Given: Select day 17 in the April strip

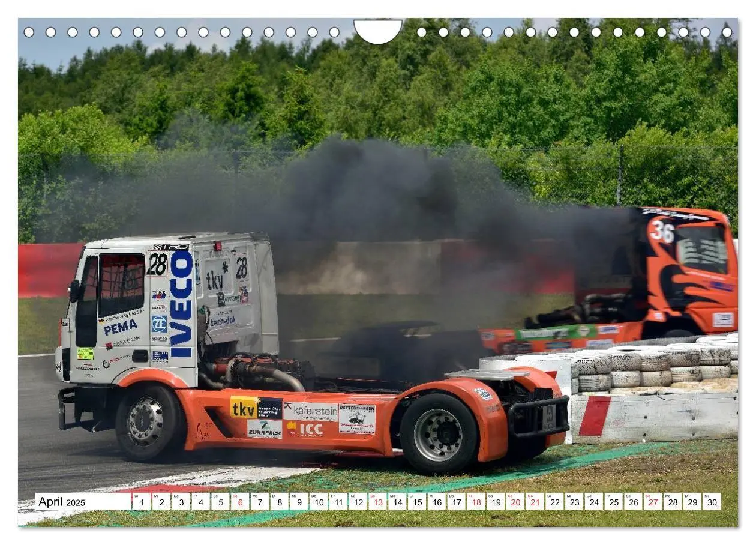Looking at the screenshot, I should pyautogui.click(x=456, y=502).
